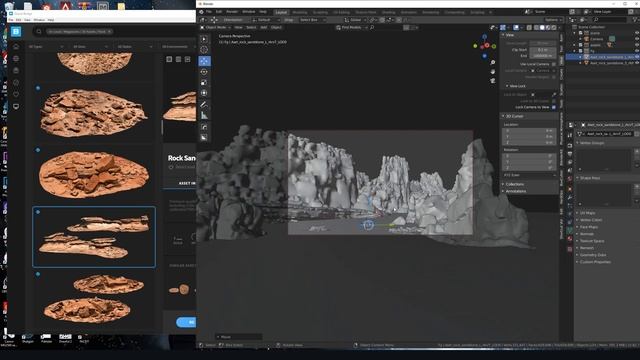The height and width of the screenshot is (360, 640).
Task: Toggle Lock to 3D Cursor checkbox
Action: click(x=553, y=101)
